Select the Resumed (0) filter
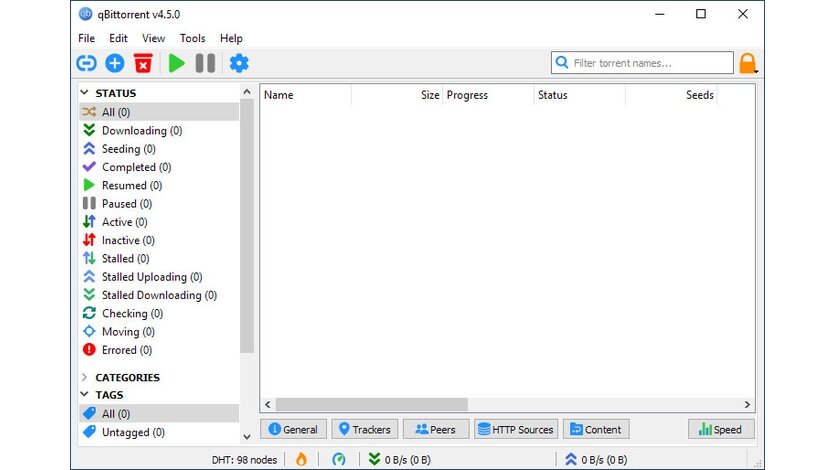836x470 pixels. pos(159,185)
